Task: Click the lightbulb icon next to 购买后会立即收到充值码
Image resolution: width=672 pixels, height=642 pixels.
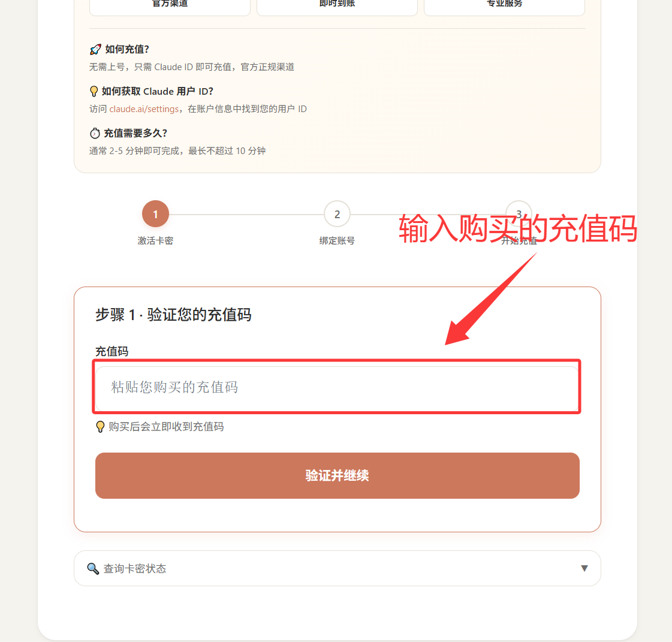Action: pyautogui.click(x=100, y=427)
